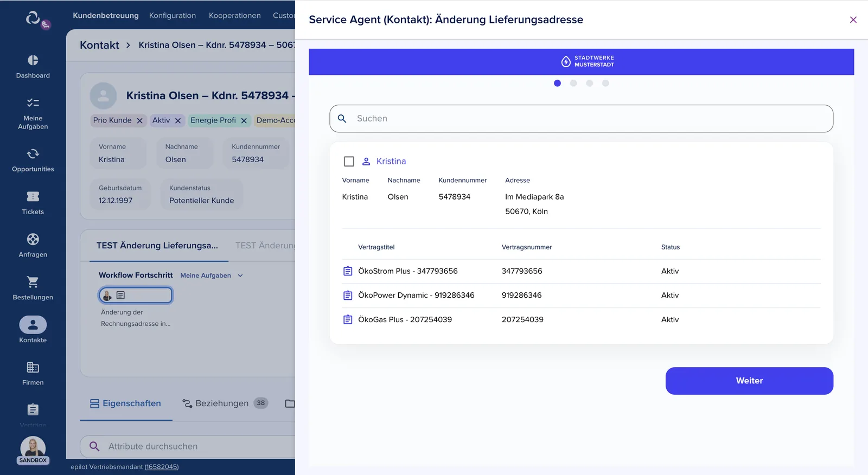
Task: Click the Suchen search field
Action: click(581, 118)
